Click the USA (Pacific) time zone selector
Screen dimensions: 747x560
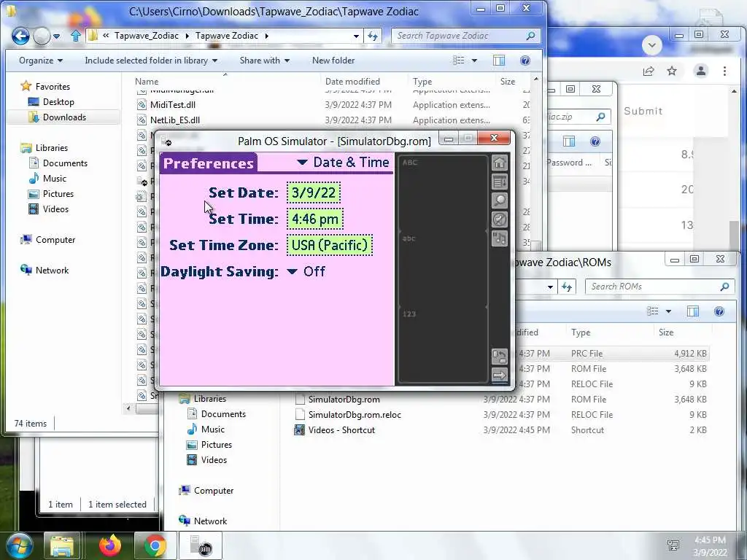tap(330, 245)
